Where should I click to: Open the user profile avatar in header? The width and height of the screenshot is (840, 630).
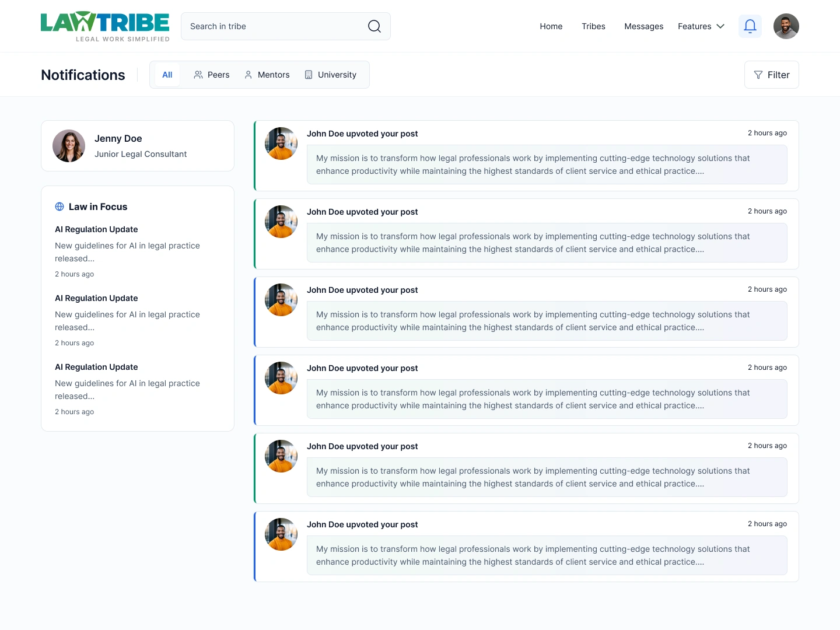point(786,26)
